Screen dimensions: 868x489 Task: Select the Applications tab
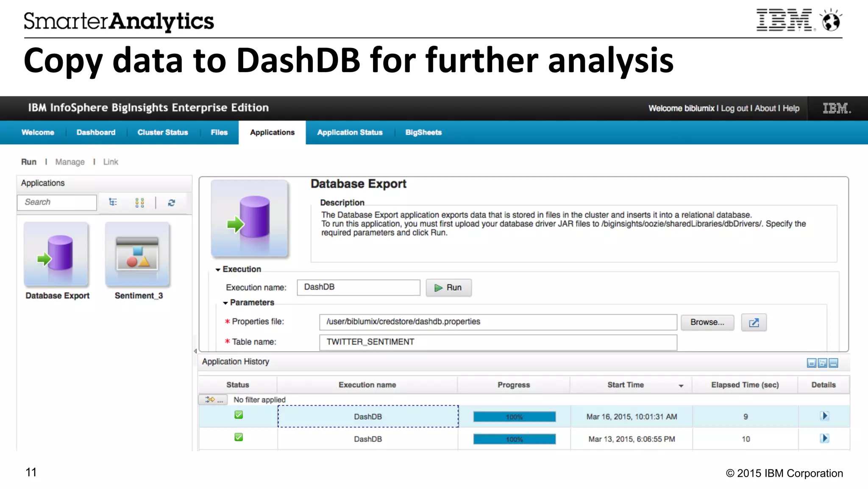[272, 132]
